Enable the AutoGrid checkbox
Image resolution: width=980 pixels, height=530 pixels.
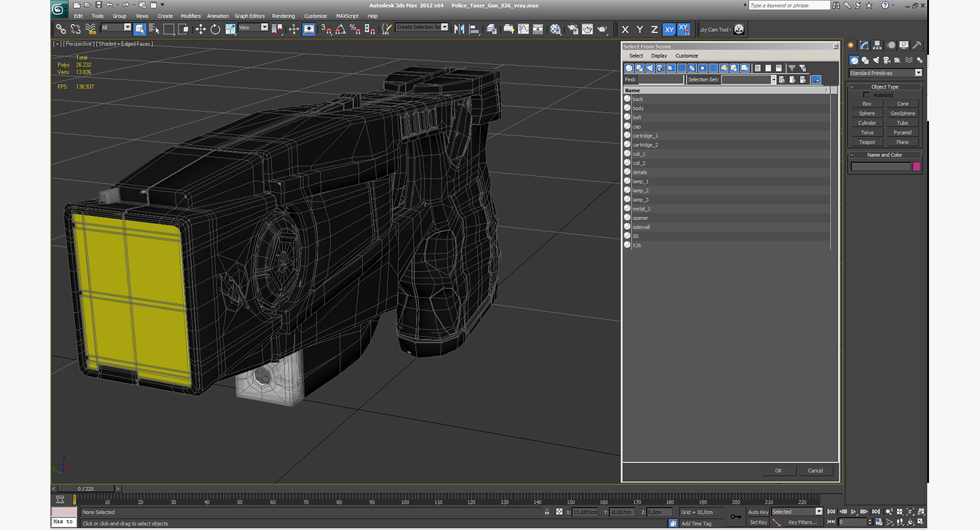[866, 95]
